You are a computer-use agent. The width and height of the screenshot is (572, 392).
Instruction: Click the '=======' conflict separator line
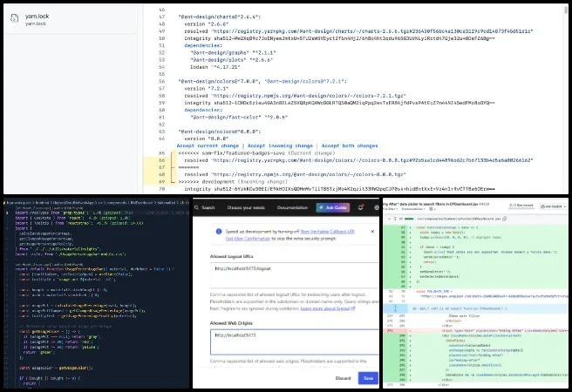(188, 167)
